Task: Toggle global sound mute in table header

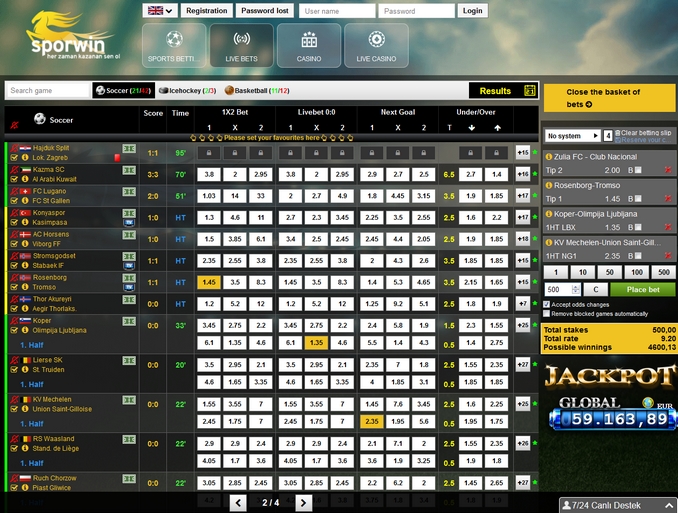Action: [x=14, y=125]
